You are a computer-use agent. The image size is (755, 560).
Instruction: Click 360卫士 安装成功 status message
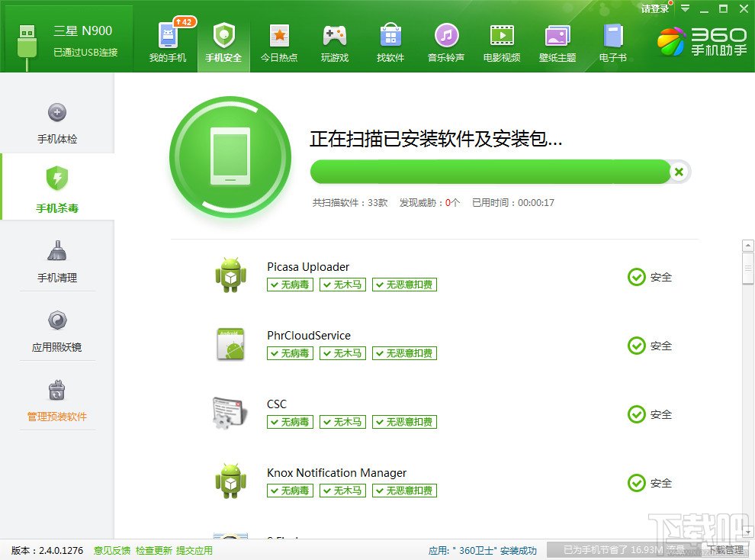pos(483,550)
